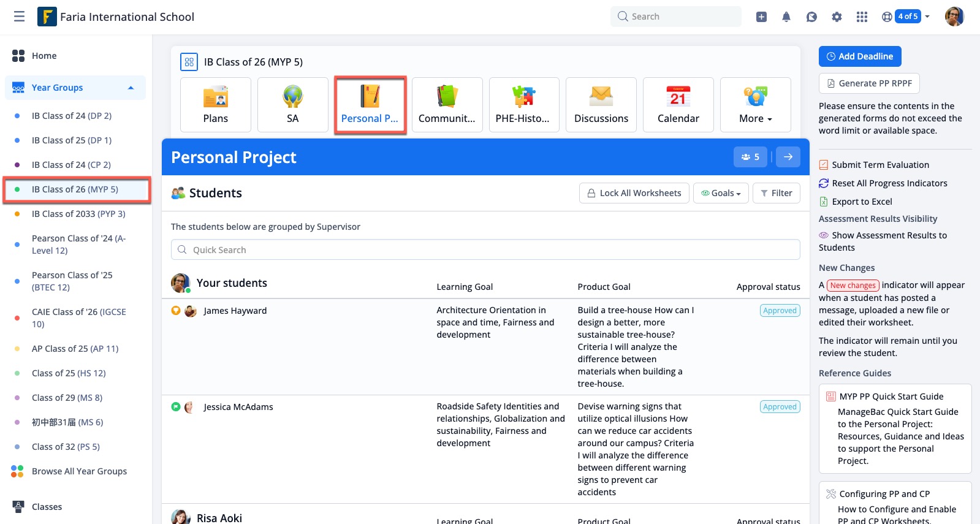Image resolution: width=980 pixels, height=524 pixels.
Task: Open IB Class of 24 (CP 2)
Action: pos(71,165)
